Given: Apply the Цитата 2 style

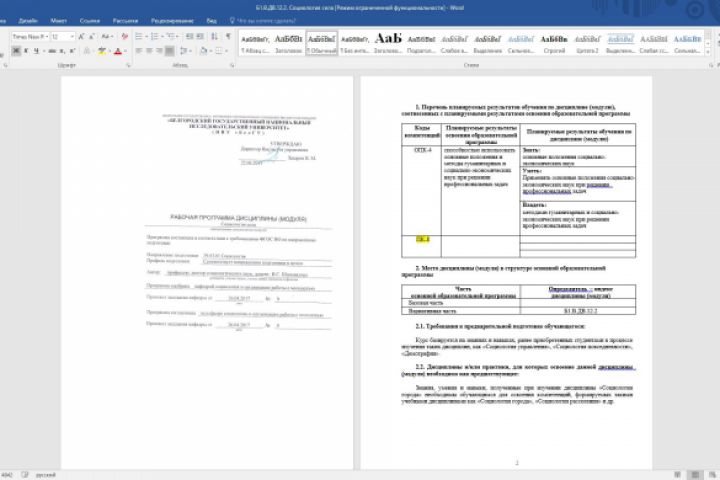Looking at the screenshot, I should pos(587,43).
